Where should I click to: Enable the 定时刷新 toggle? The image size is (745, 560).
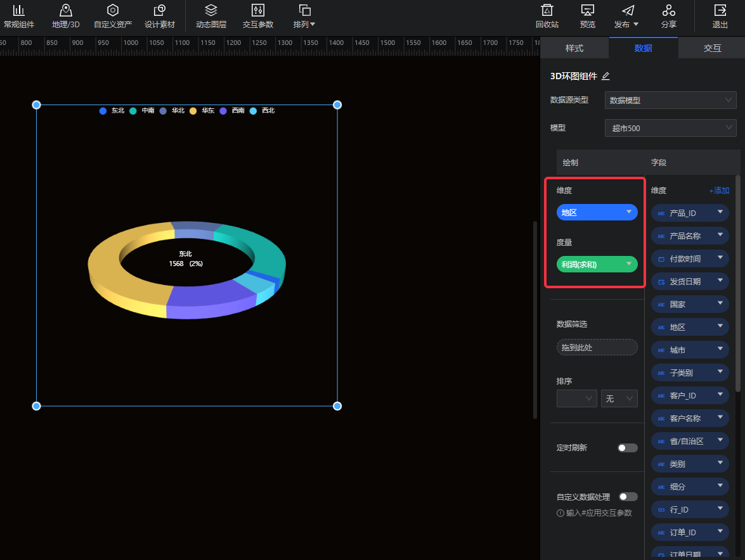tap(628, 448)
